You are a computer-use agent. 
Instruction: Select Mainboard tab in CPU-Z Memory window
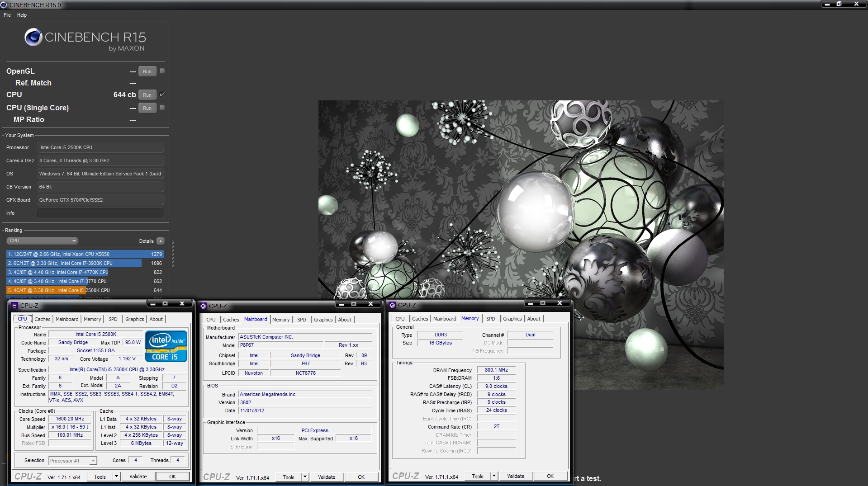point(445,319)
